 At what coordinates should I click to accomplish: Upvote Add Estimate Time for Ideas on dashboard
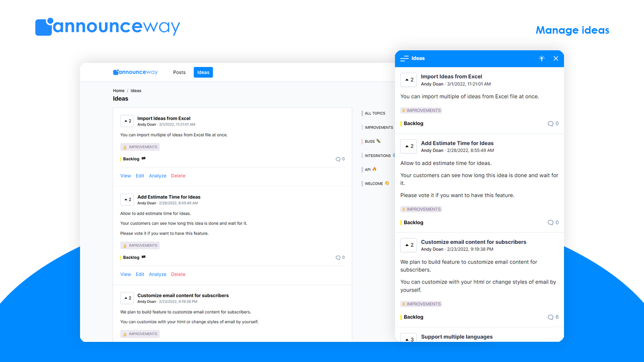click(x=127, y=200)
